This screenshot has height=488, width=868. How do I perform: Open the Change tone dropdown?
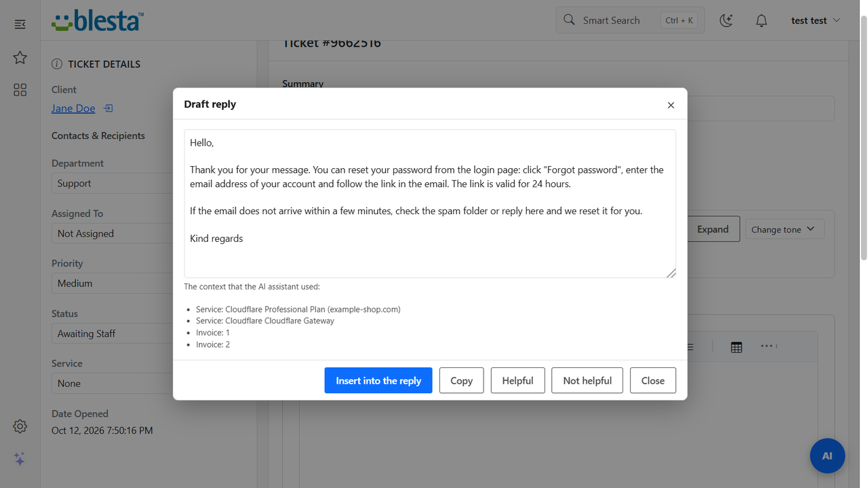(x=785, y=229)
